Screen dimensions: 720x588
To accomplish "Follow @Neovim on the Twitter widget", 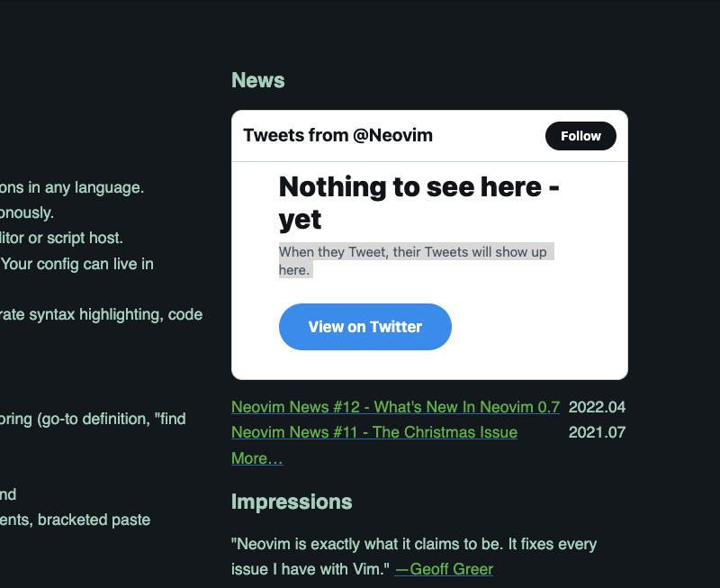I will pos(580,135).
